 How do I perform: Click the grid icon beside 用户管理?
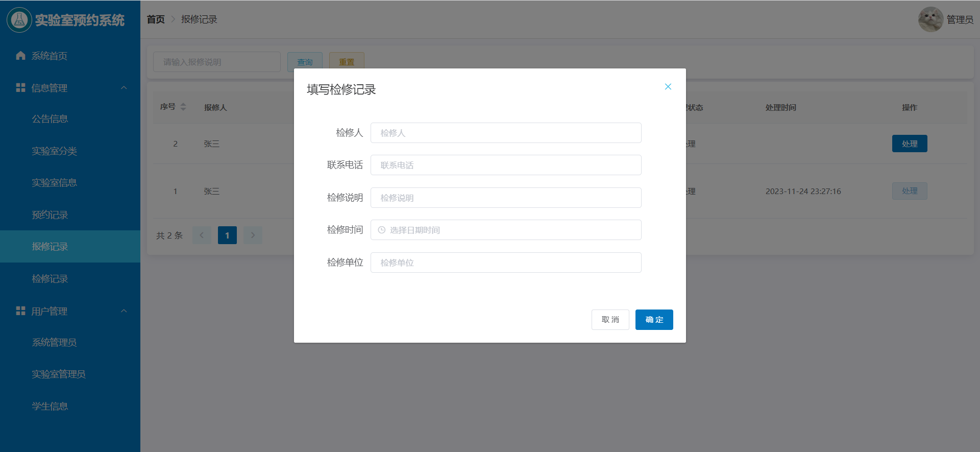pos(20,311)
